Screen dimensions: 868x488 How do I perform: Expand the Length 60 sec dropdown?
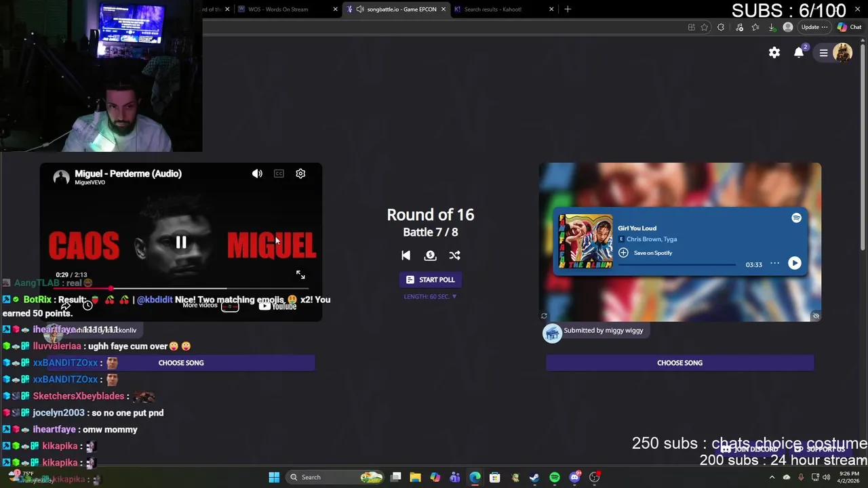pyautogui.click(x=430, y=296)
